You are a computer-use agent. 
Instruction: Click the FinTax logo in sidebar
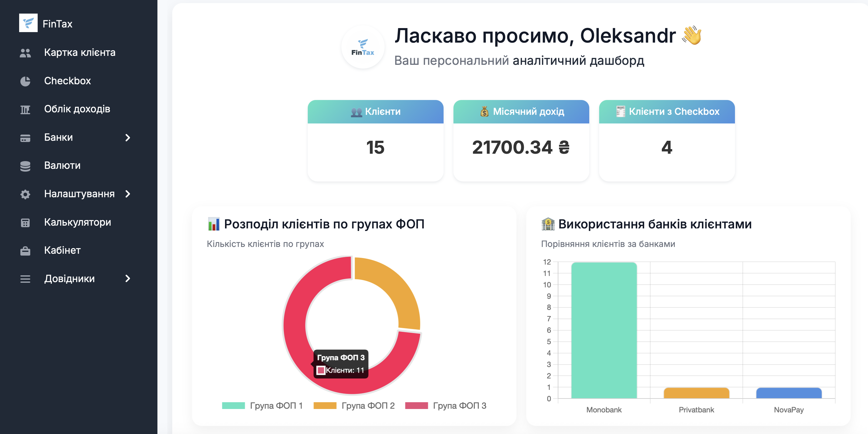28,23
